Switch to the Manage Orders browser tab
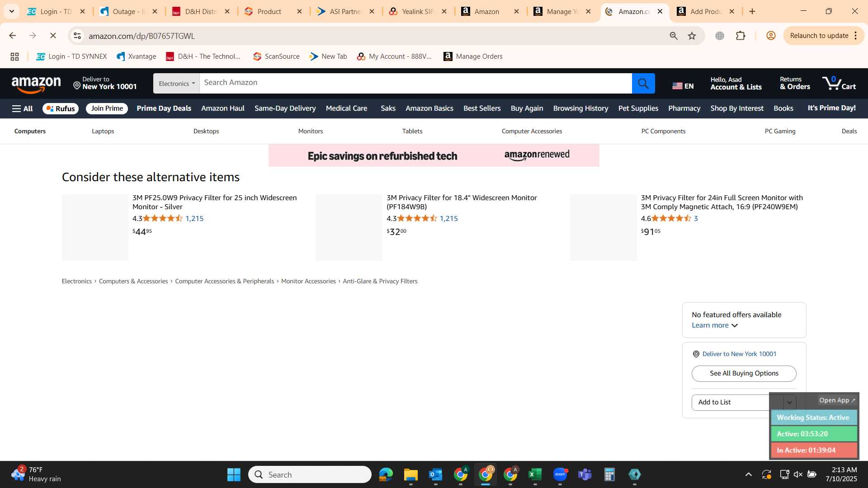868x488 pixels. pyautogui.click(x=563, y=12)
